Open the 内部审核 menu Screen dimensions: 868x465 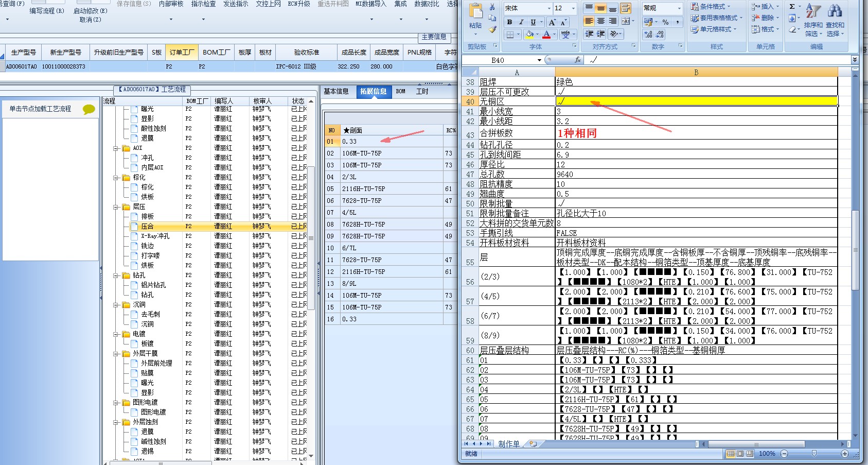click(171, 4)
